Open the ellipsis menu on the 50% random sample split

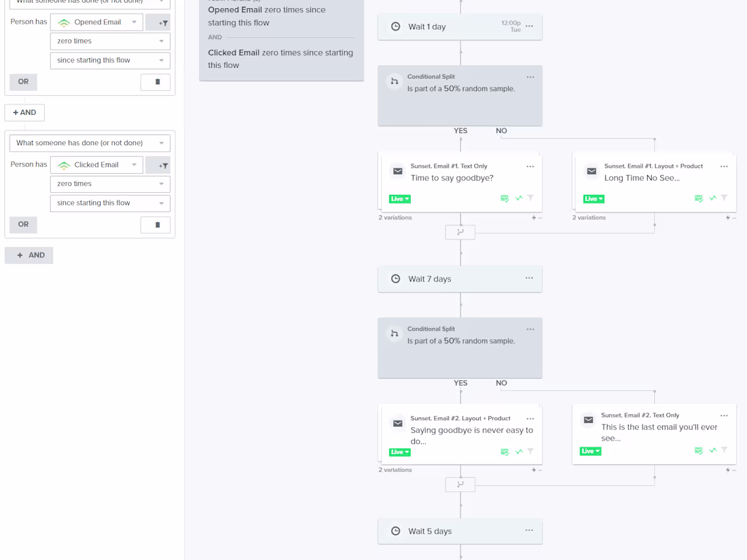530,77
